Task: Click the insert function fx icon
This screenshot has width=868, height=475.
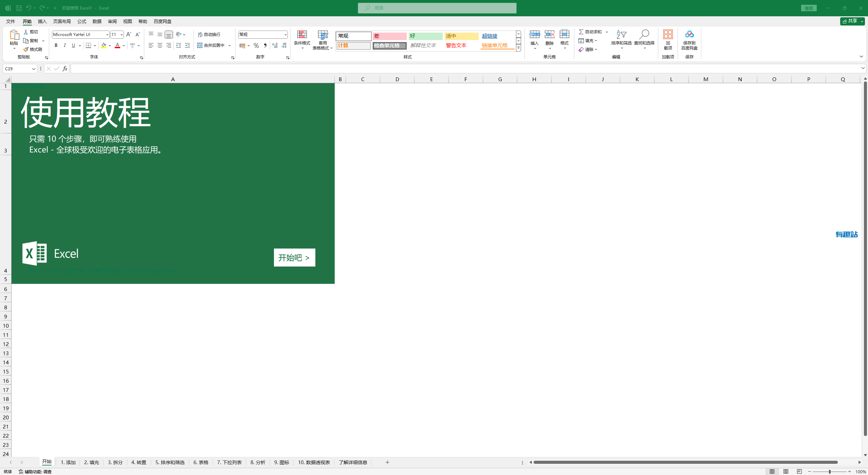Action: 65,69
